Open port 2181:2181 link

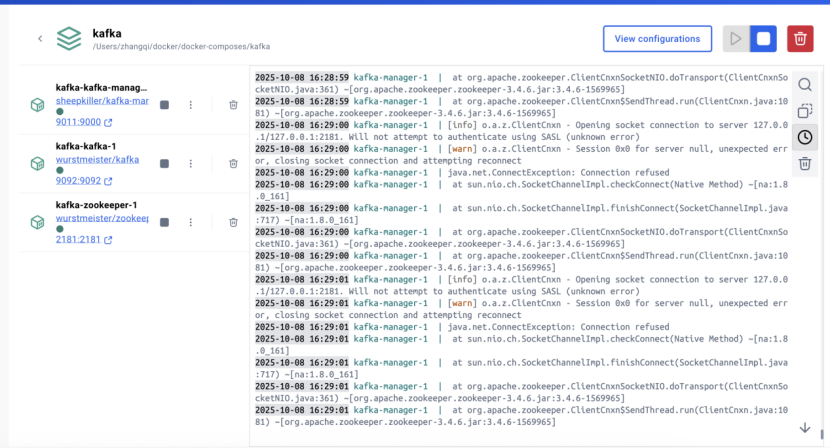tap(78, 239)
